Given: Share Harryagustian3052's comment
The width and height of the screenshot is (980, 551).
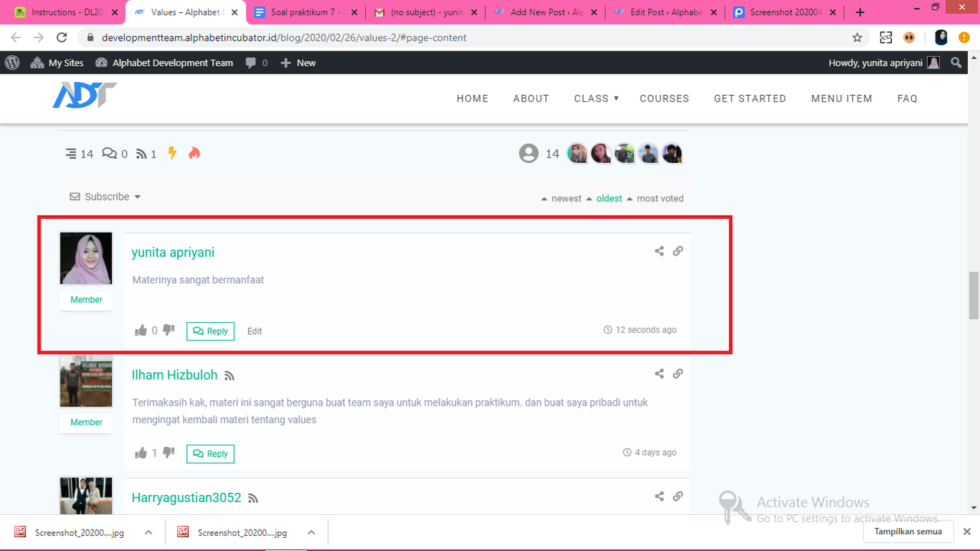Looking at the screenshot, I should pyautogui.click(x=659, y=496).
